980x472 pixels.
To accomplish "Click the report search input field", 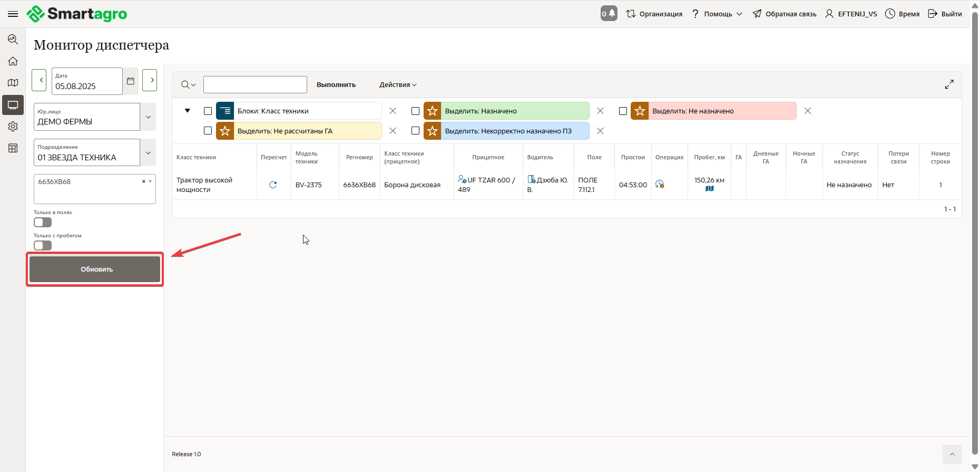I will tap(255, 85).
